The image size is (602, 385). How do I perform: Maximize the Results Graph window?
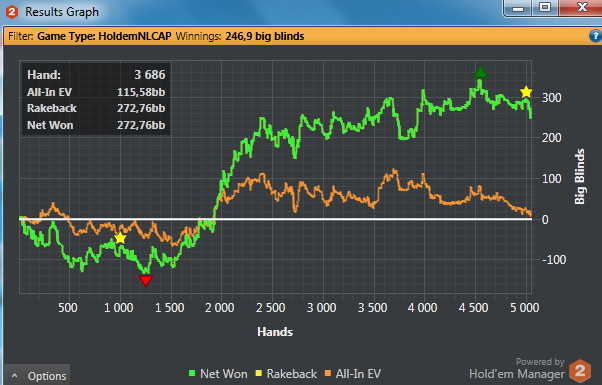point(545,8)
